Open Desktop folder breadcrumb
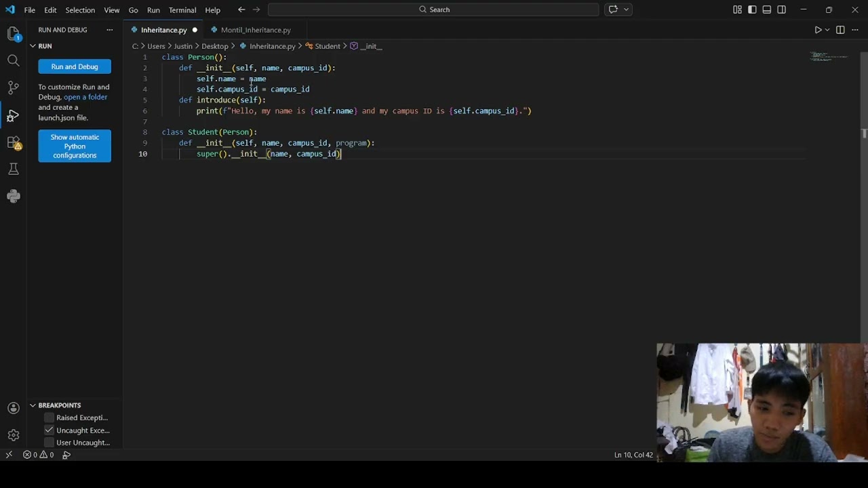 coord(214,46)
